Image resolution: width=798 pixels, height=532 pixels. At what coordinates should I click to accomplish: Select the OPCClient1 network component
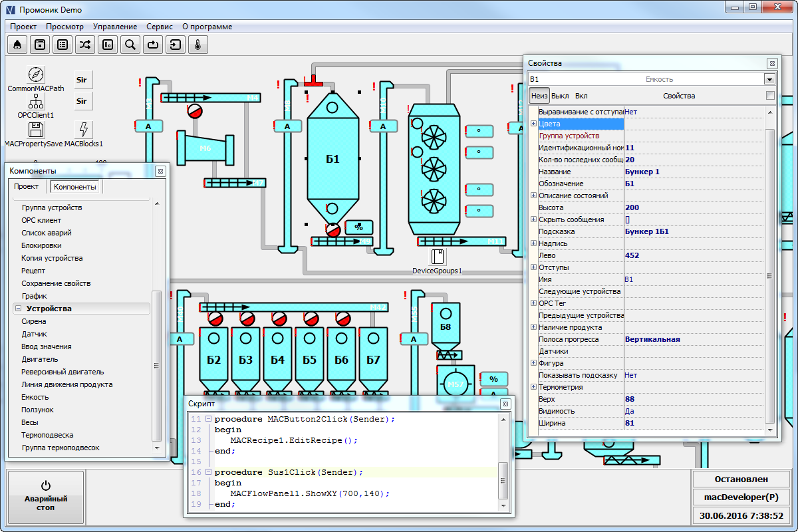(x=36, y=101)
